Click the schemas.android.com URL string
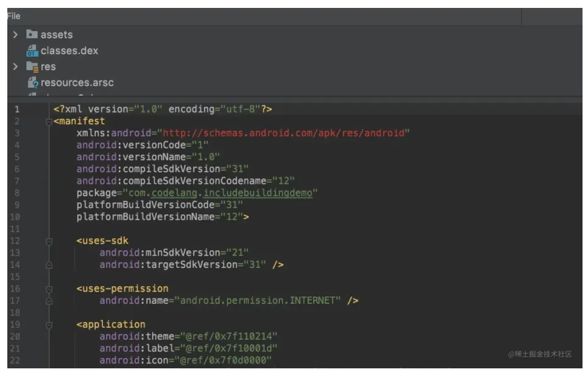 (283, 133)
